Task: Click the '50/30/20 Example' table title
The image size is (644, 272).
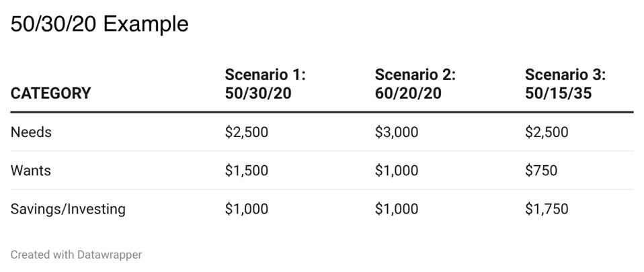Action: pyautogui.click(x=99, y=24)
